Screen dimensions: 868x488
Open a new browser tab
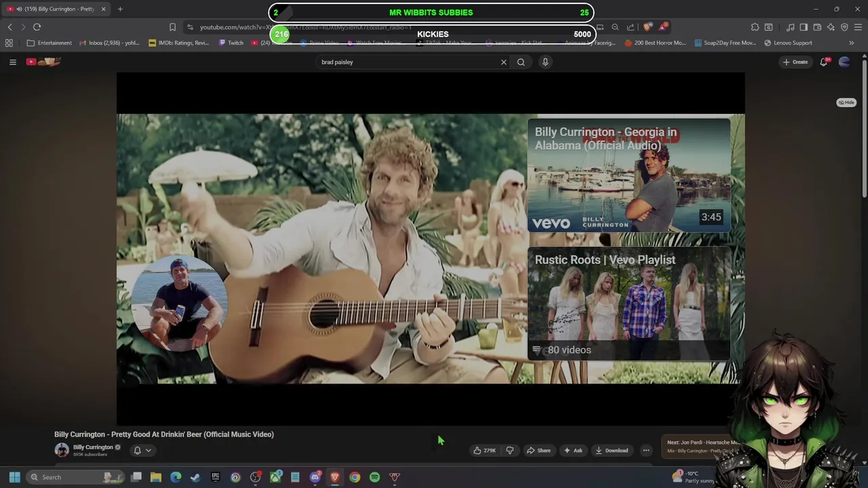(120, 9)
